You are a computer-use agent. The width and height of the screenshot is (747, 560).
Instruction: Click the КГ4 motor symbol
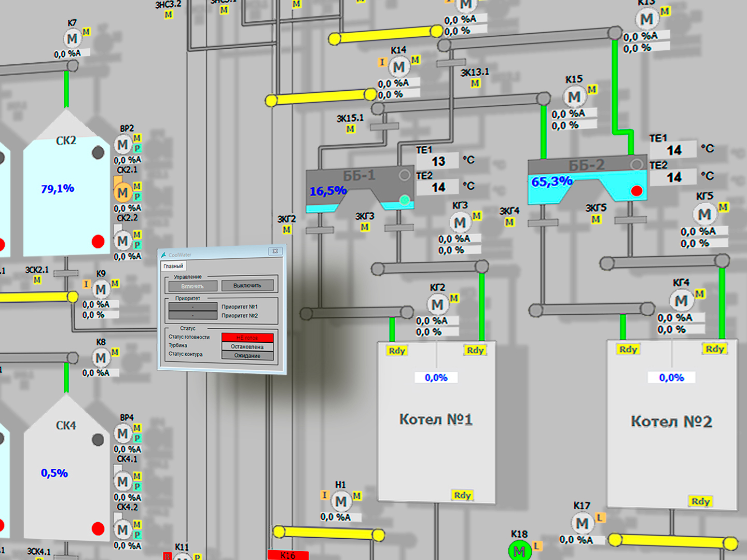point(681,300)
